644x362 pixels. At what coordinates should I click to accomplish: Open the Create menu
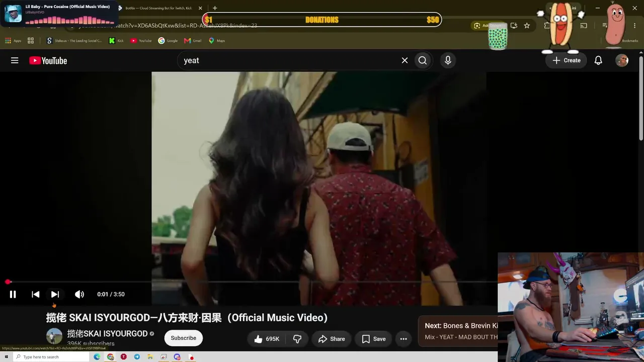click(x=566, y=60)
